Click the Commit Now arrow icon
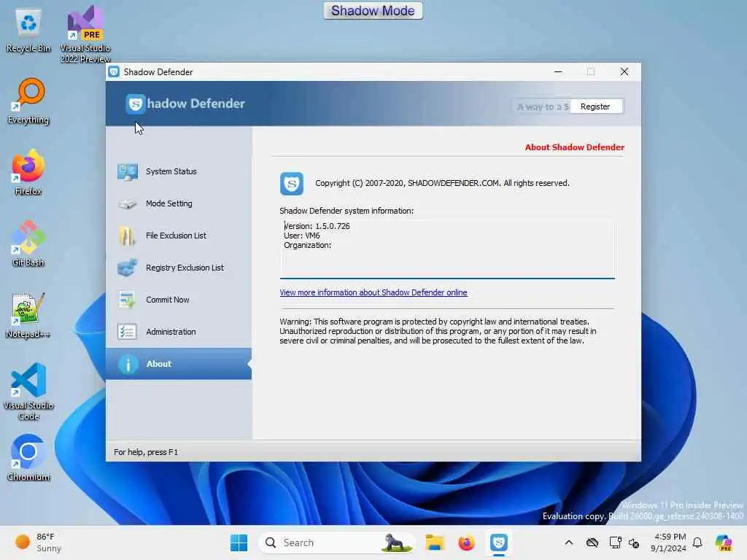This screenshot has width=747, height=560. [x=128, y=300]
